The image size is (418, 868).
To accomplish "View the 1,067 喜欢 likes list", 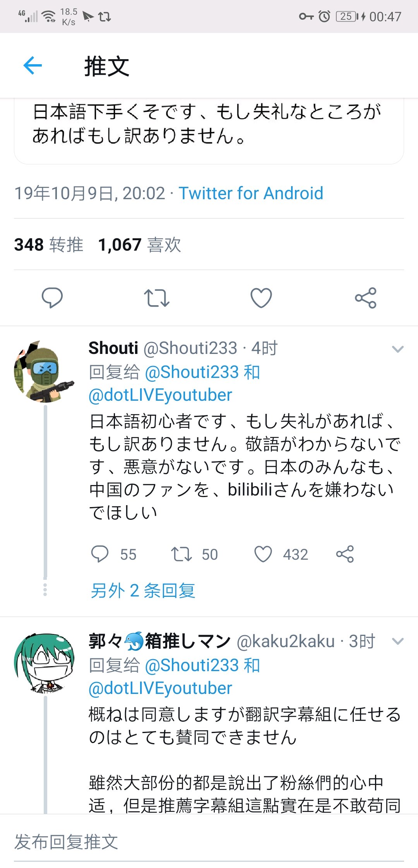I will pos(140,245).
